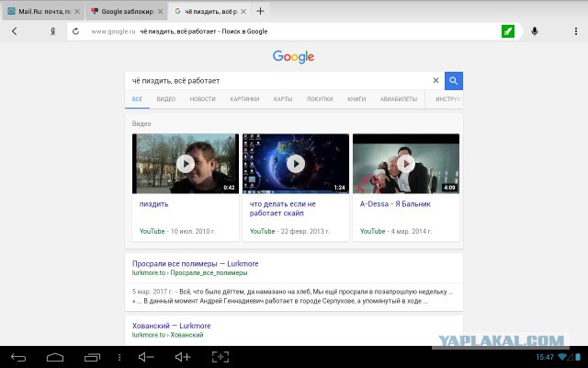Viewport: 588px width, 368px height.
Task: Open 'Хованский — Lurkmore' result
Action: click(171, 326)
